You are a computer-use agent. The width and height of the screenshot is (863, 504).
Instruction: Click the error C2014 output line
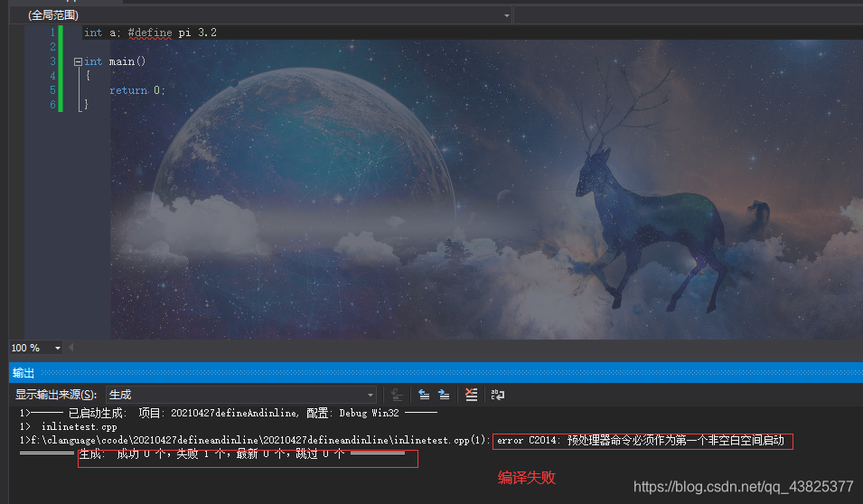pyautogui.click(x=402, y=440)
